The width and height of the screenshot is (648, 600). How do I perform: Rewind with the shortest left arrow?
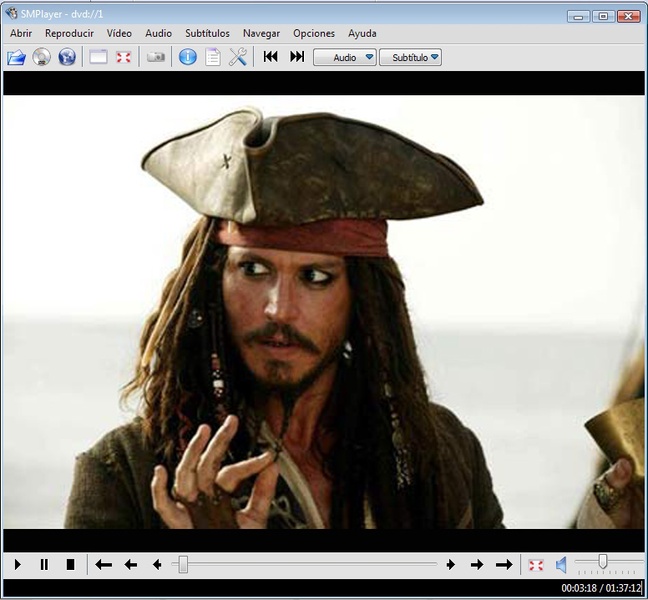point(157,564)
